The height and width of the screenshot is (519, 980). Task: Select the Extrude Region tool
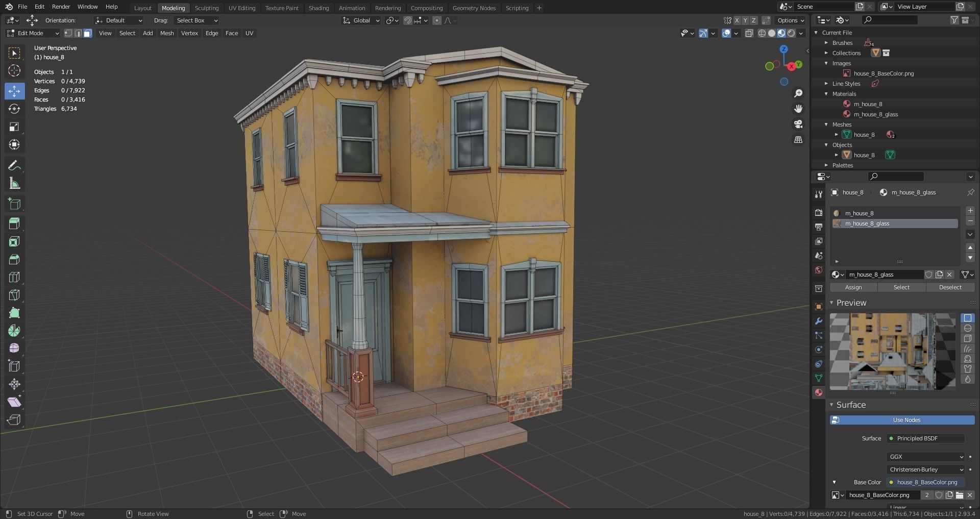14,223
